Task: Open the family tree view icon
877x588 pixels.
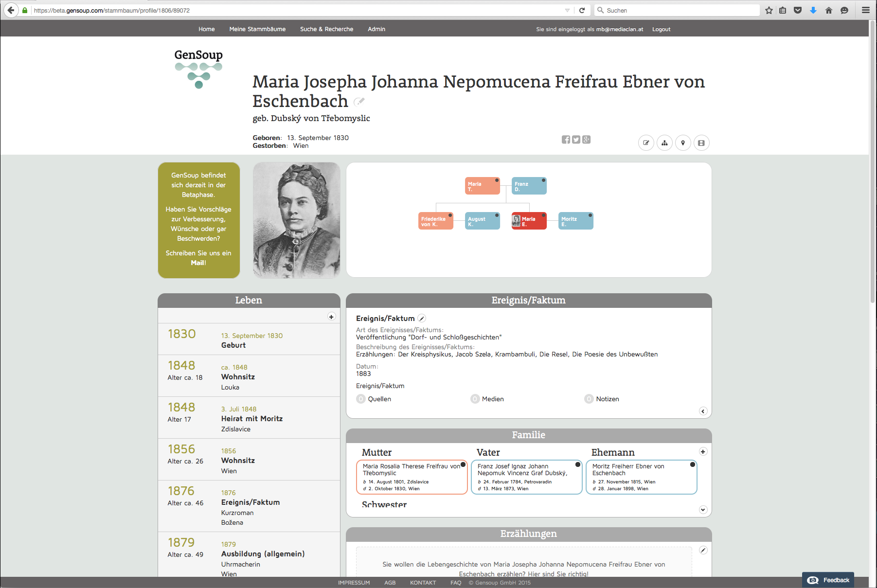Action: (664, 143)
